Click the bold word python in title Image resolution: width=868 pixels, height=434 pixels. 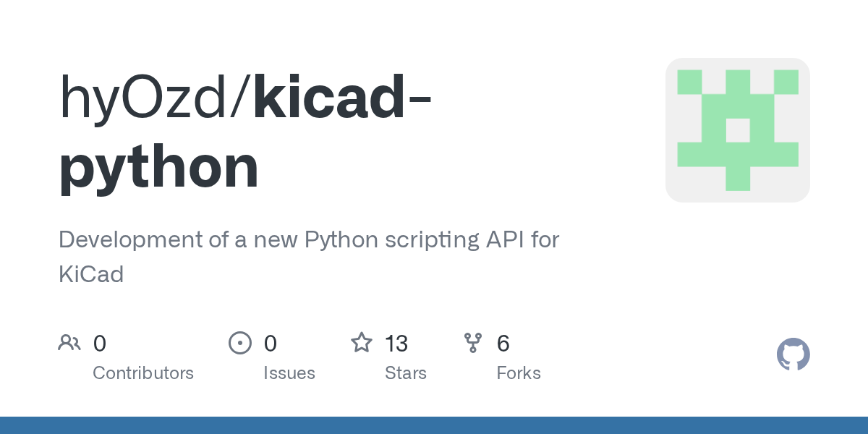[x=158, y=167]
